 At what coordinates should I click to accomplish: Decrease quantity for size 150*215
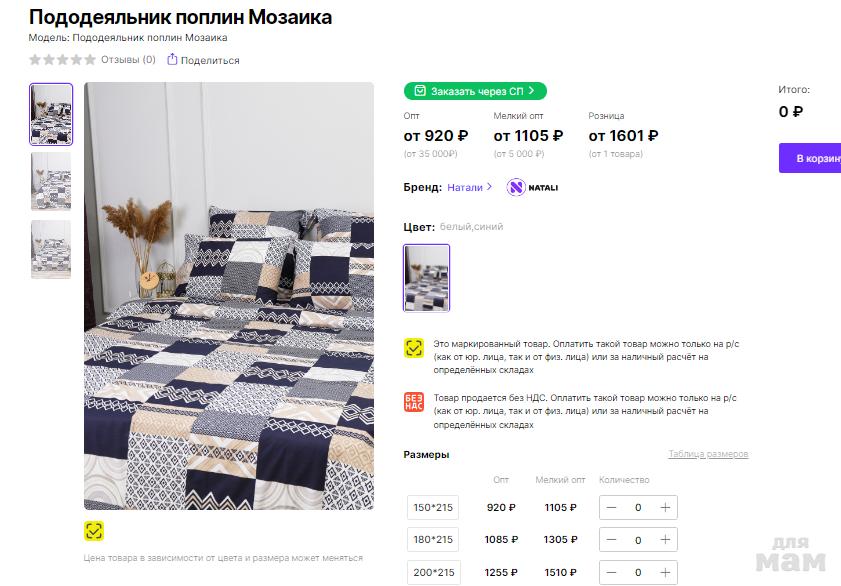click(611, 507)
